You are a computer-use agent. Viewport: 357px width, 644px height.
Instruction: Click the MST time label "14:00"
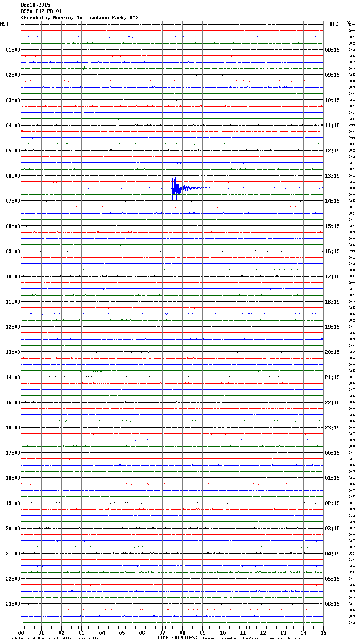[13, 377]
